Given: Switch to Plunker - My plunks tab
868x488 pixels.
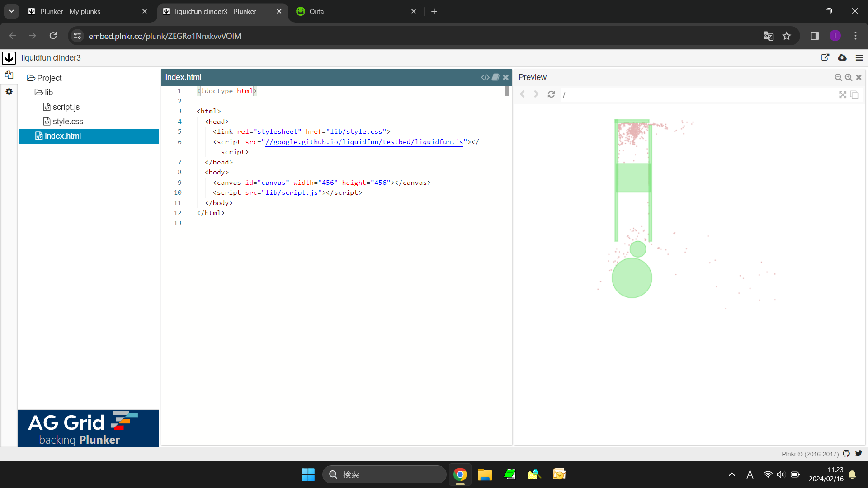Looking at the screenshot, I should click(71, 11).
